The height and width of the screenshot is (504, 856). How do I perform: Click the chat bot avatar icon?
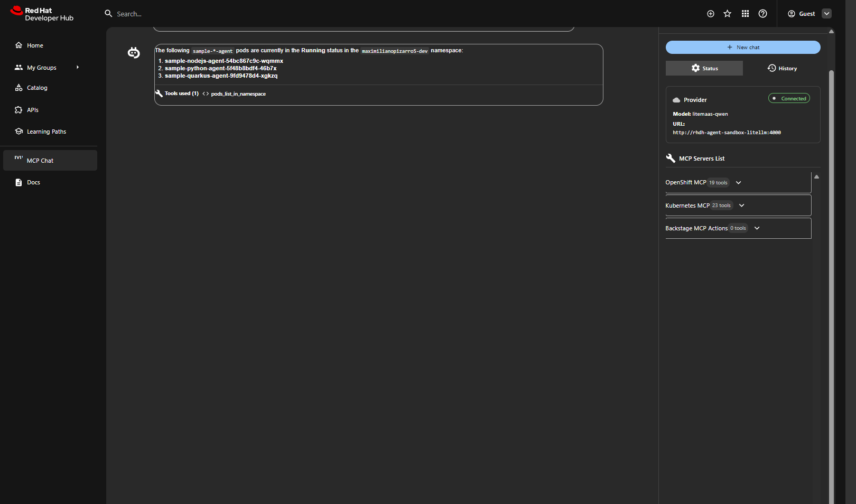point(134,53)
